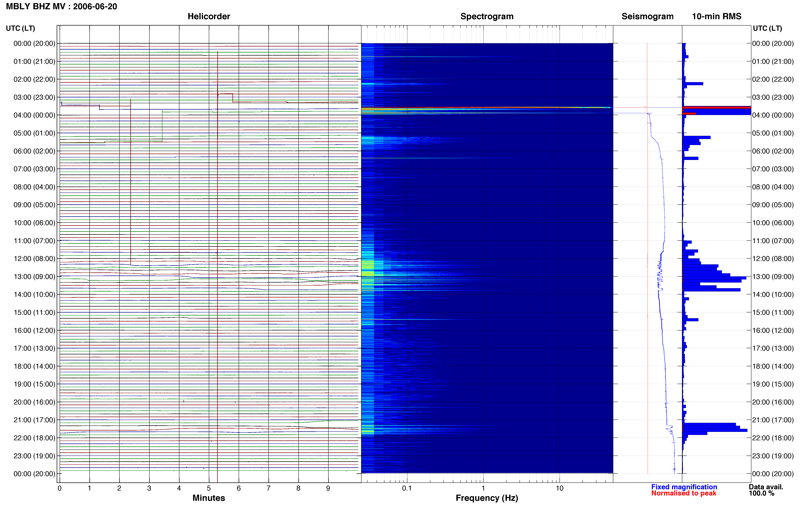Click the left UTC (LT) axis label
Image resolution: width=812 pixels, height=508 pixels.
[x=21, y=28]
